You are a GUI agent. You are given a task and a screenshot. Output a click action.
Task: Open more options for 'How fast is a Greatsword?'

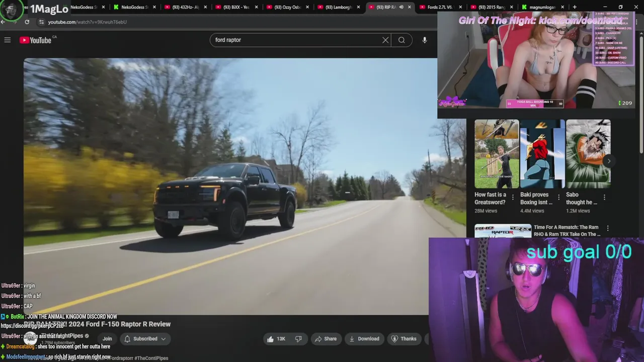coord(513,197)
